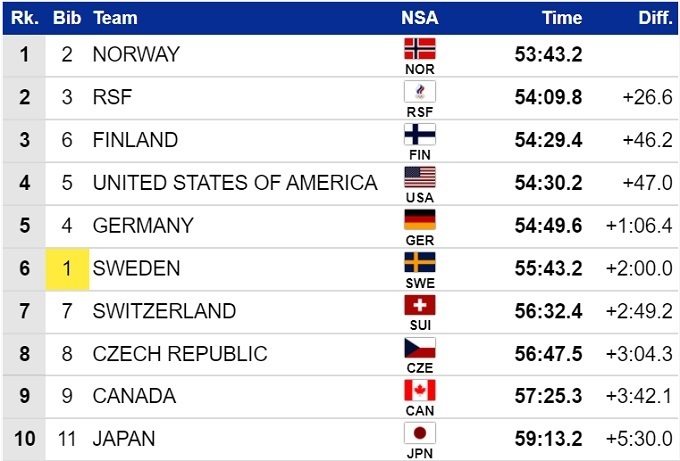This screenshot has height=461, width=680.
Task: Select the Sweden flag icon
Action: pos(420,262)
